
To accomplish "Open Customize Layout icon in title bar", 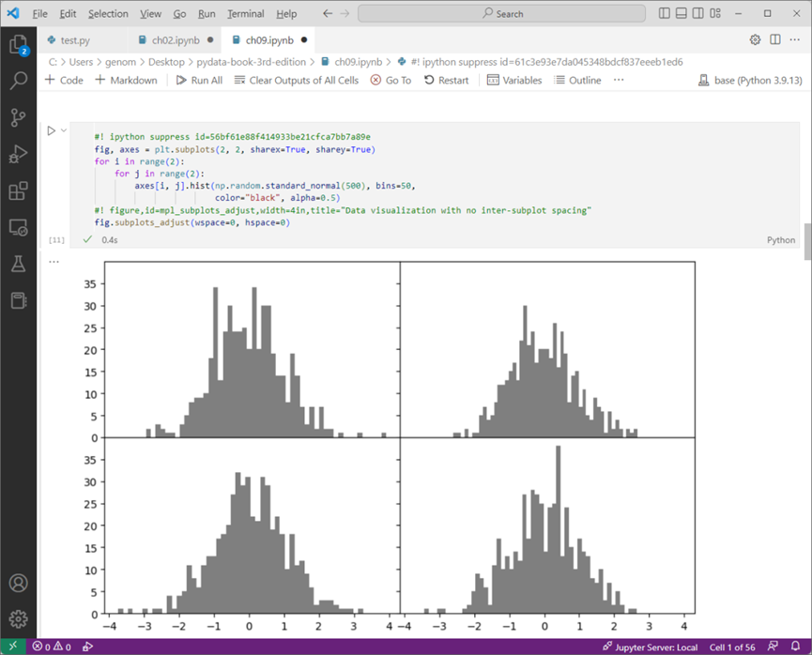I will [715, 13].
